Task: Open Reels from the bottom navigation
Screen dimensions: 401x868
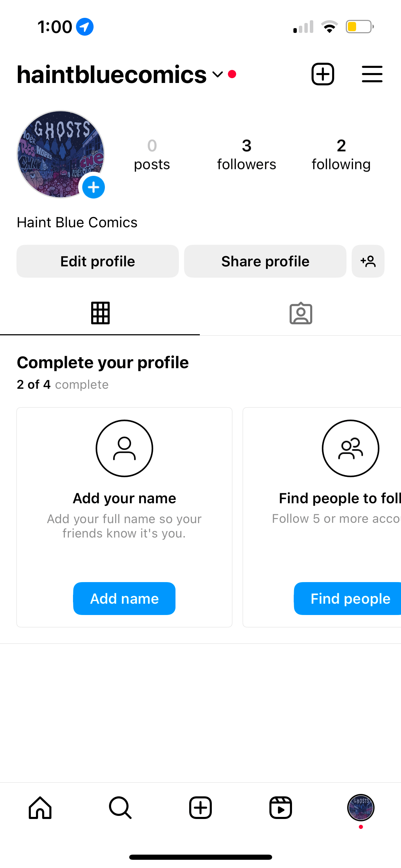Action: pyautogui.click(x=281, y=808)
